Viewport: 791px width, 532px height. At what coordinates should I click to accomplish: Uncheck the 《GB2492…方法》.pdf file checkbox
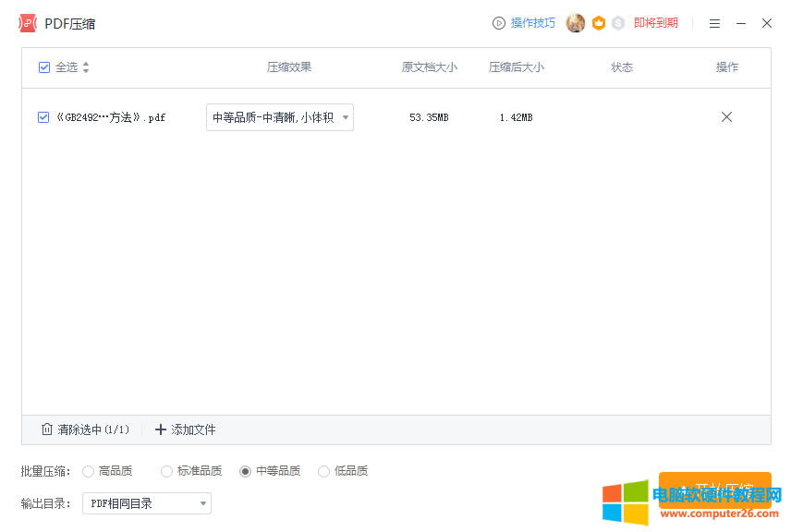click(43, 117)
